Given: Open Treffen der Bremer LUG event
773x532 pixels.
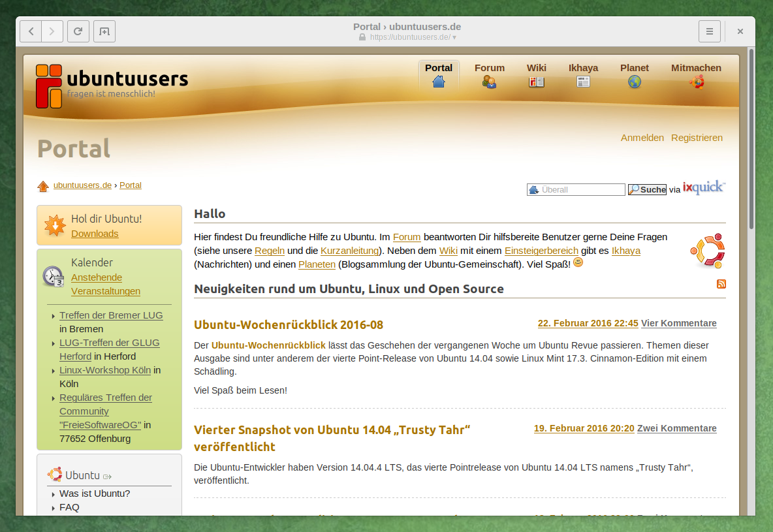Looking at the screenshot, I should pyautogui.click(x=111, y=315).
